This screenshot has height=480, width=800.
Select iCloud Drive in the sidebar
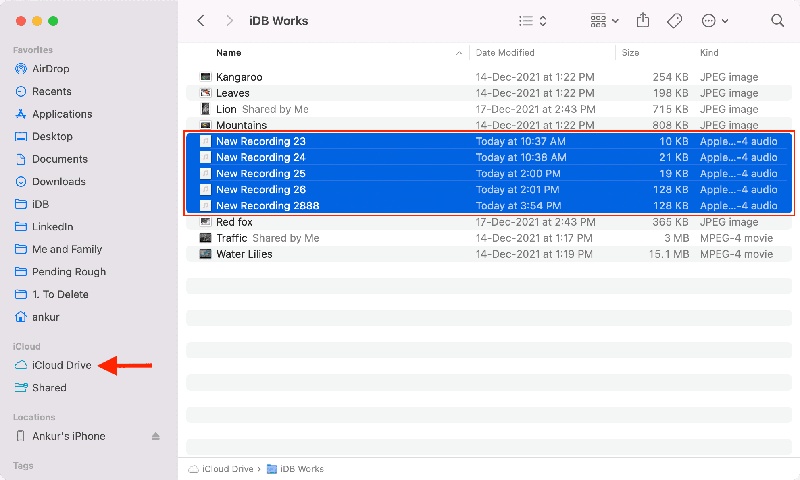61,365
